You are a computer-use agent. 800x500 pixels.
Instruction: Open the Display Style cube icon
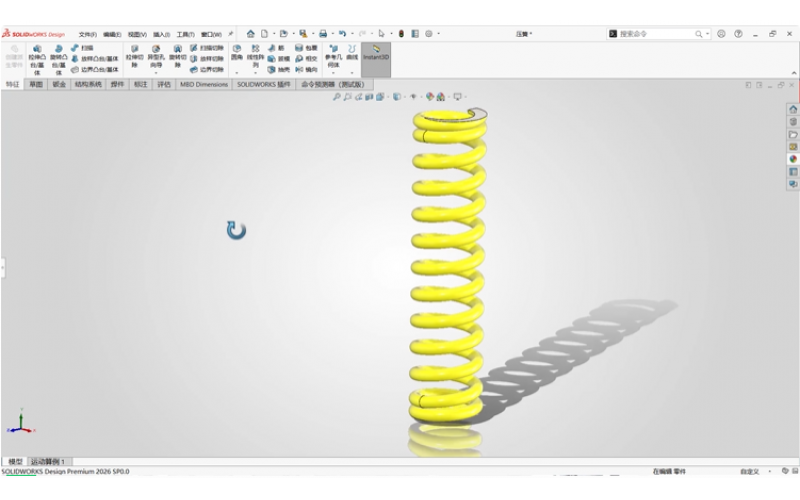pos(396,96)
